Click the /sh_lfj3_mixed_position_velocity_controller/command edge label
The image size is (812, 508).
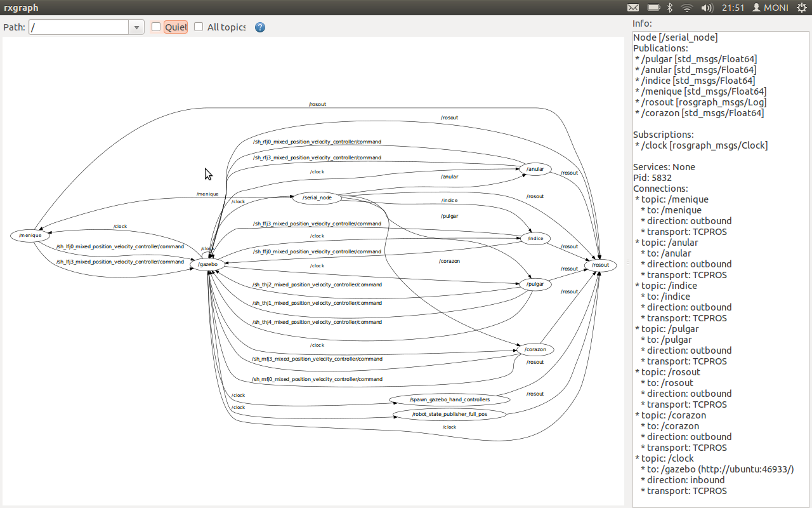[120, 262]
